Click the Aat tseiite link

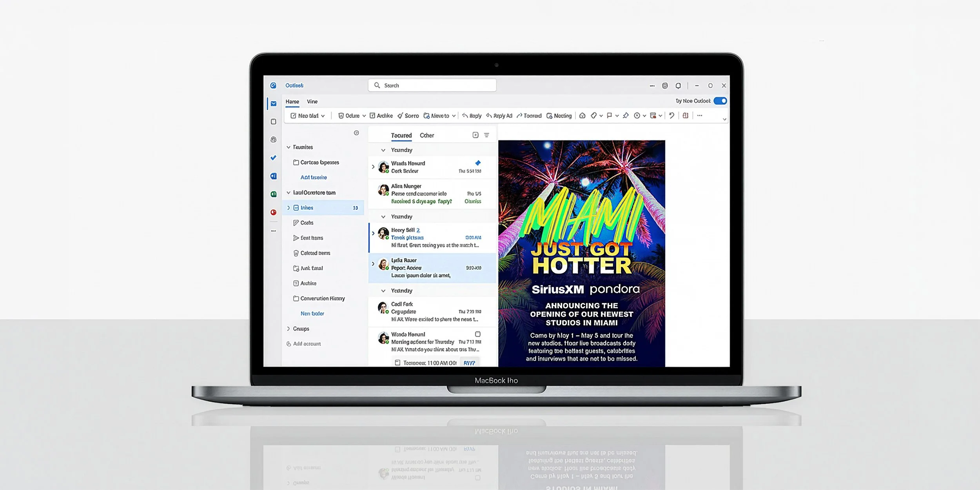[314, 178]
